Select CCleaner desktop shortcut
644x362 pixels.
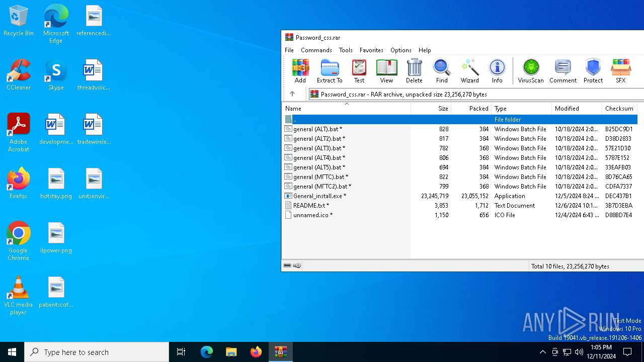pyautogui.click(x=19, y=75)
